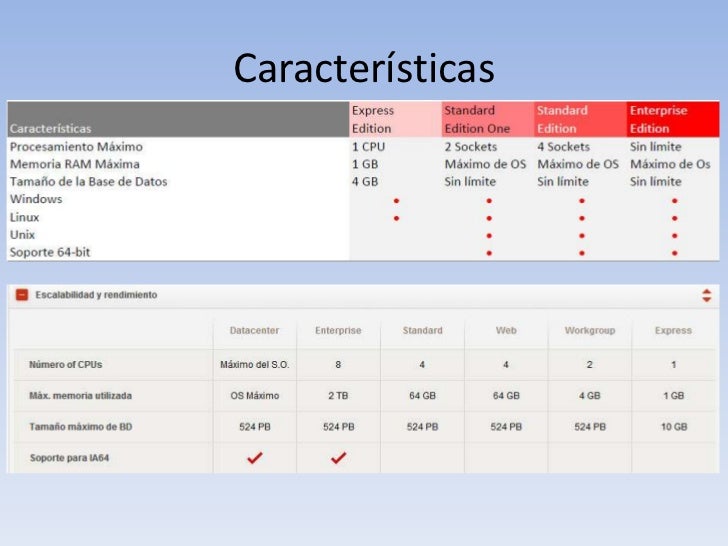Select the Express column header in lower table
Screen dimensions: 728x546
point(673,331)
